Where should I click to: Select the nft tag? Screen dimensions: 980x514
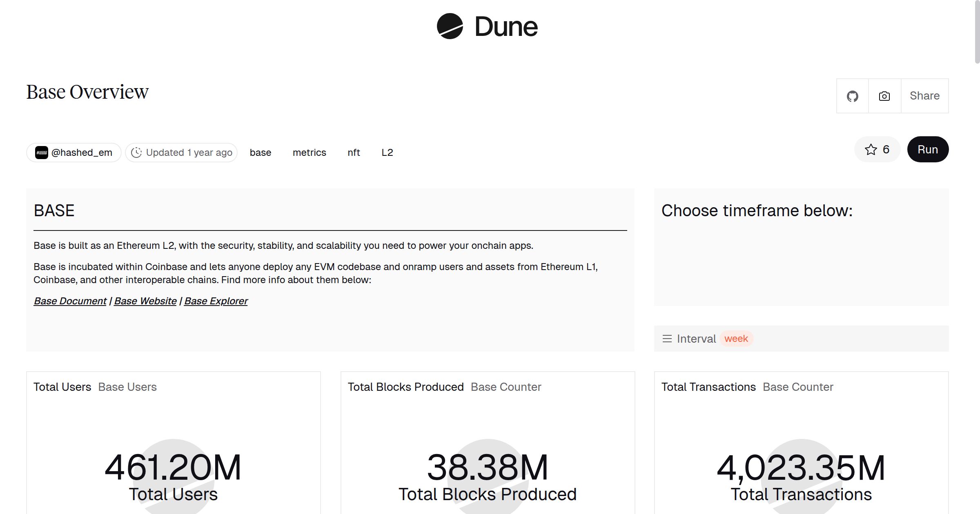coord(354,153)
